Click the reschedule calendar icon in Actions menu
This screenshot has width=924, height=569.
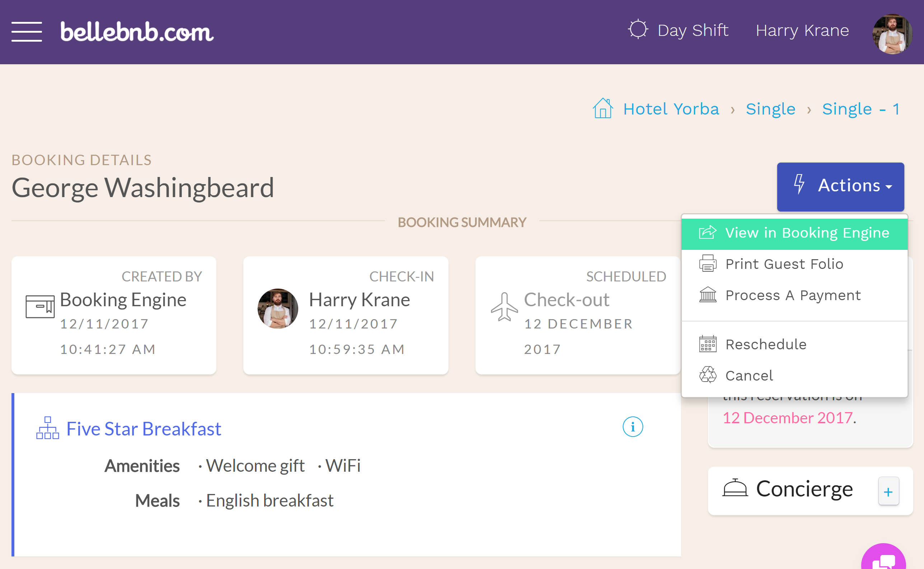click(708, 343)
